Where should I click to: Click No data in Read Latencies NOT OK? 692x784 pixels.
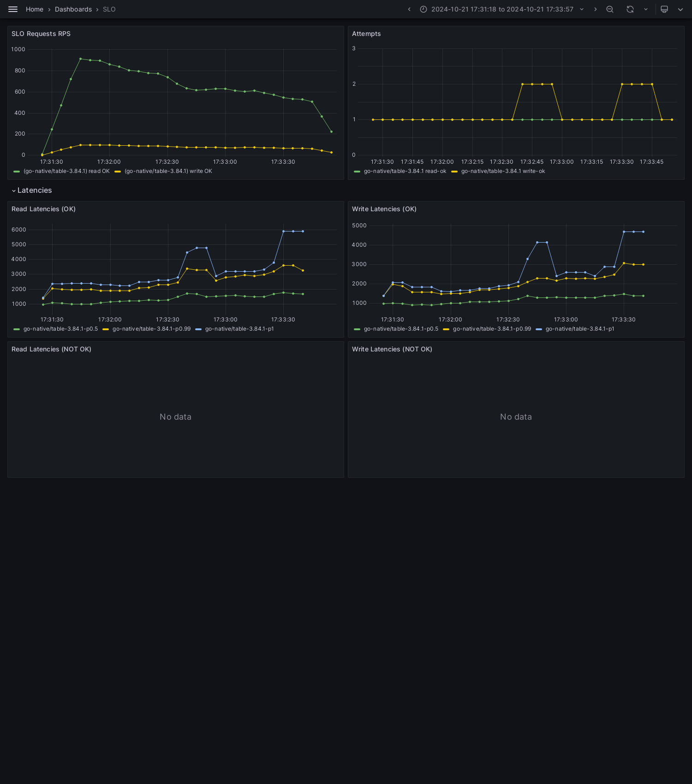[x=175, y=417]
